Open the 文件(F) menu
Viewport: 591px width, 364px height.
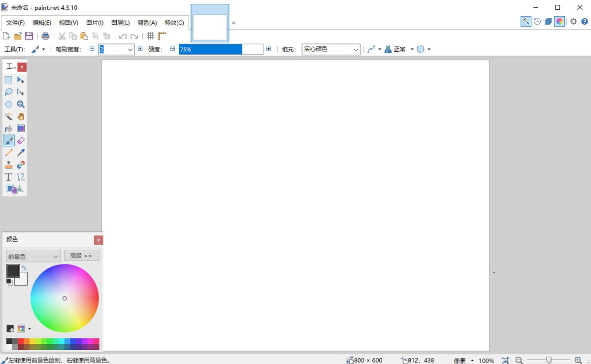[15, 23]
